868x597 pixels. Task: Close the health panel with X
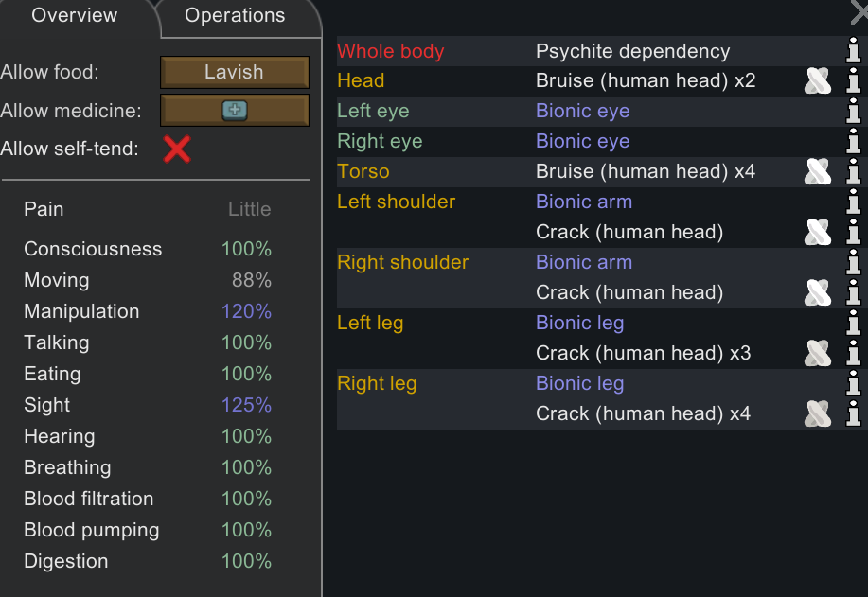click(x=859, y=11)
